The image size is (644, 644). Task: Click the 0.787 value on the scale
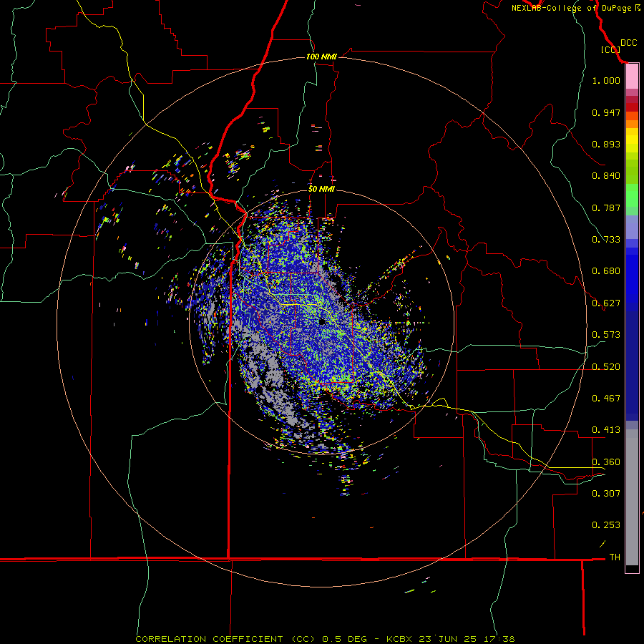[606, 208]
